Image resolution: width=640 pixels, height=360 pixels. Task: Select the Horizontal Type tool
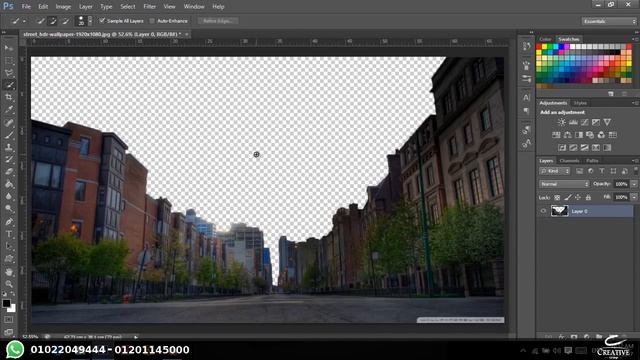click(x=9, y=234)
